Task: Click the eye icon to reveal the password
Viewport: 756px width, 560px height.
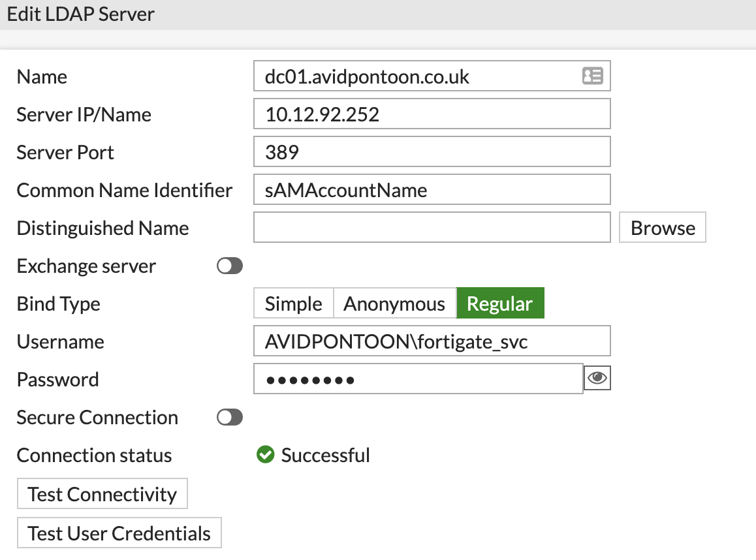Action: tap(597, 378)
